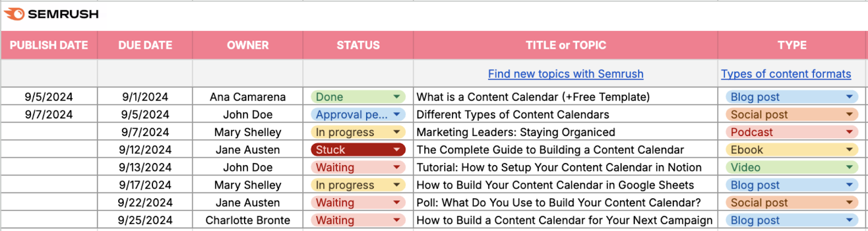
Task: Select the 9/5/2024 publish date cell
Action: point(49,97)
